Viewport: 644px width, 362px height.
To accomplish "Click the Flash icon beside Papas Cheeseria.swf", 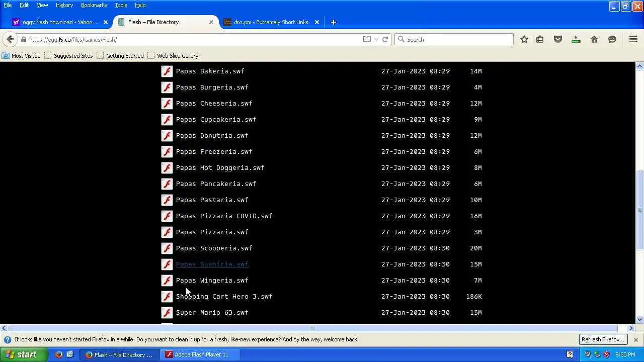I will [x=167, y=104].
